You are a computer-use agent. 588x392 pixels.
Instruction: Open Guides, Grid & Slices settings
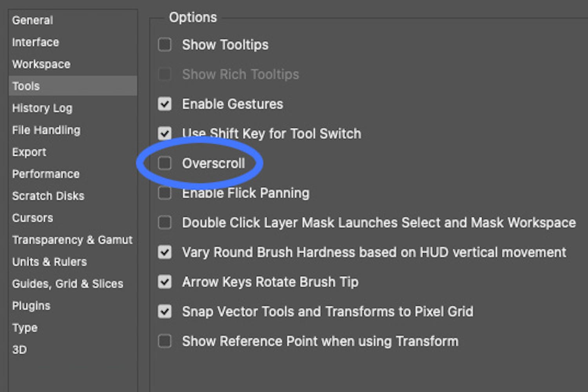[x=67, y=283]
